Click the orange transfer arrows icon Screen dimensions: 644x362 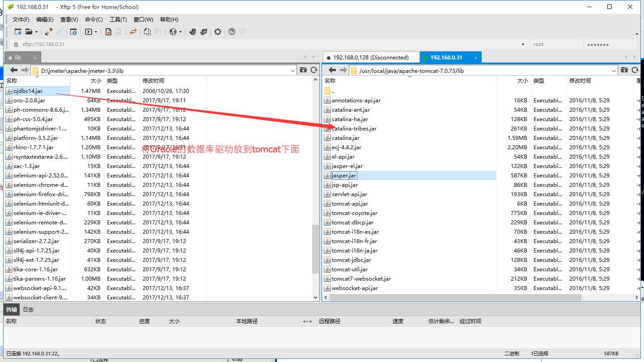pos(133,32)
